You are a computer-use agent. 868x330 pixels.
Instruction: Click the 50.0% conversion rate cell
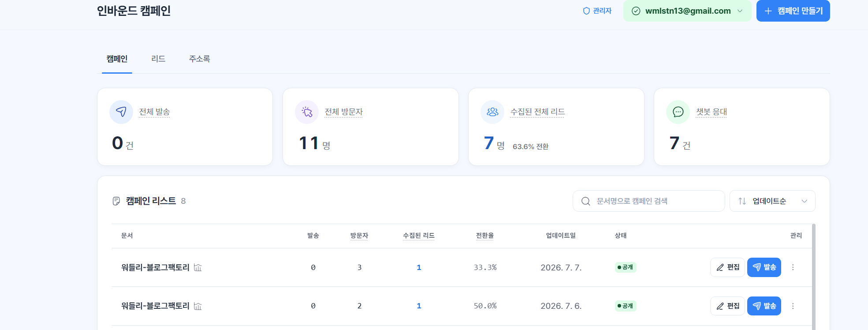tap(485, 306)
